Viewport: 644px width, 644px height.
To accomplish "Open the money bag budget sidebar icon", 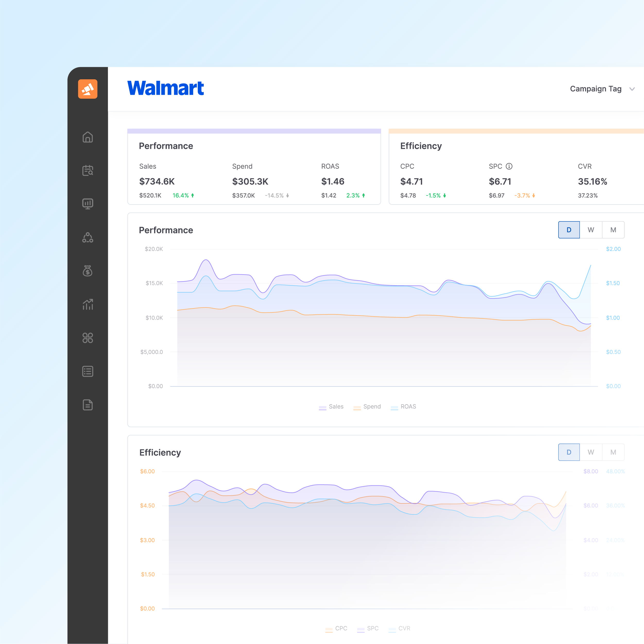I will [88, 271].
